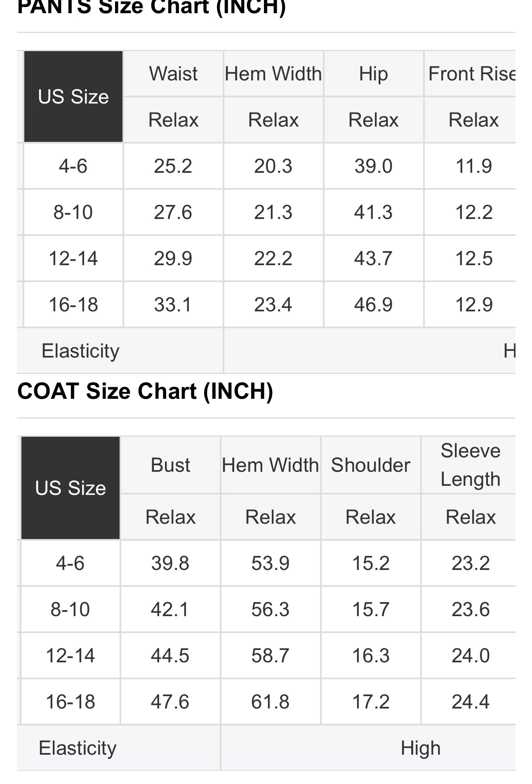Click the Bust column header
The height and width of the screenshot is (784, 532).
tap(170, 465)
